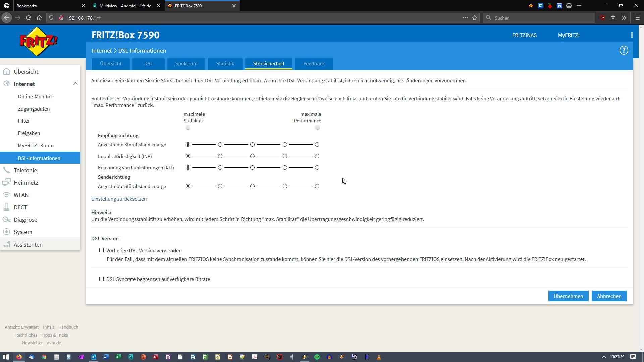Click the Abbrechen button
Image resolution: width=644 pixels, height=362 pixels.
(x=609, y=296)
